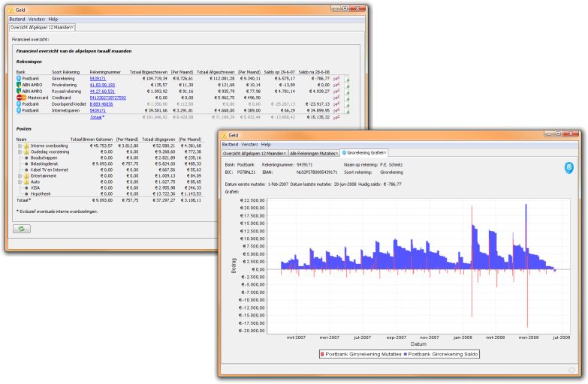
Task: Click ABN AMRO logo in Privérekening row
Action: click(19, 85)
